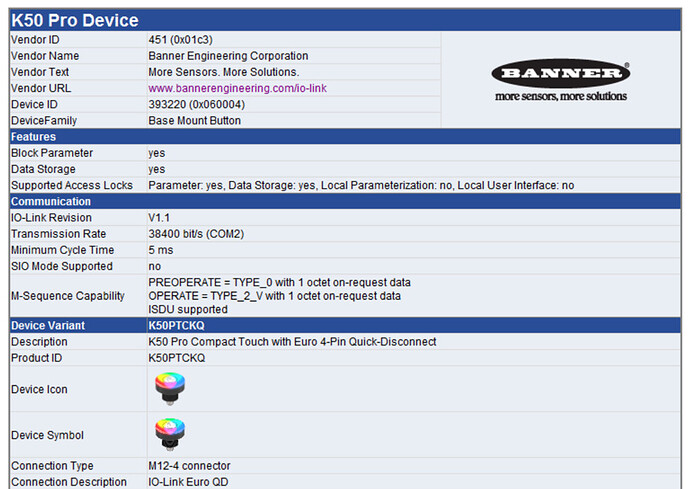Click the 'Vendor Text' row label
This screenshot has height=489, width=690.
40,72
